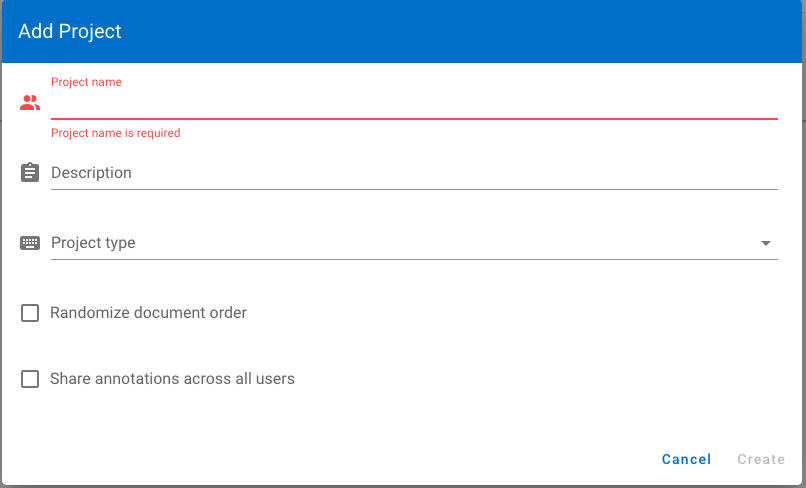Click the 'Randomize document order' label text
This screenshot has width=806, height=488.
pos(148,313)
